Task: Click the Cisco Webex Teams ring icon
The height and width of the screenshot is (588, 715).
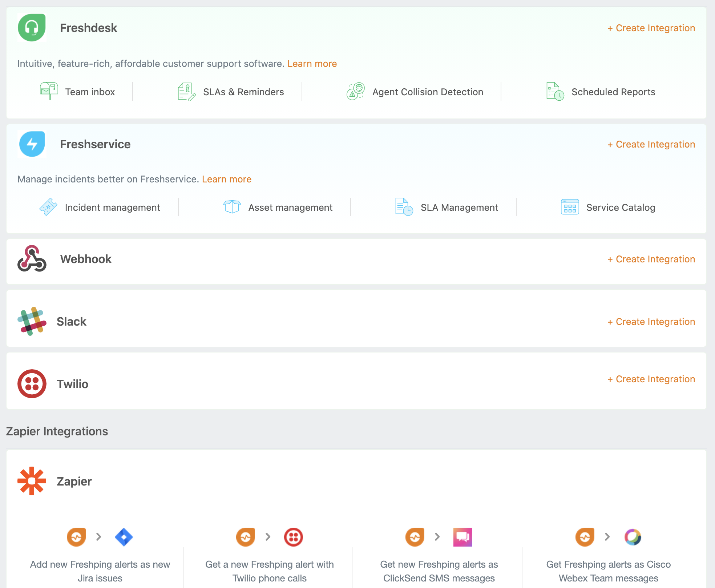Action: [x=633, y=537]
